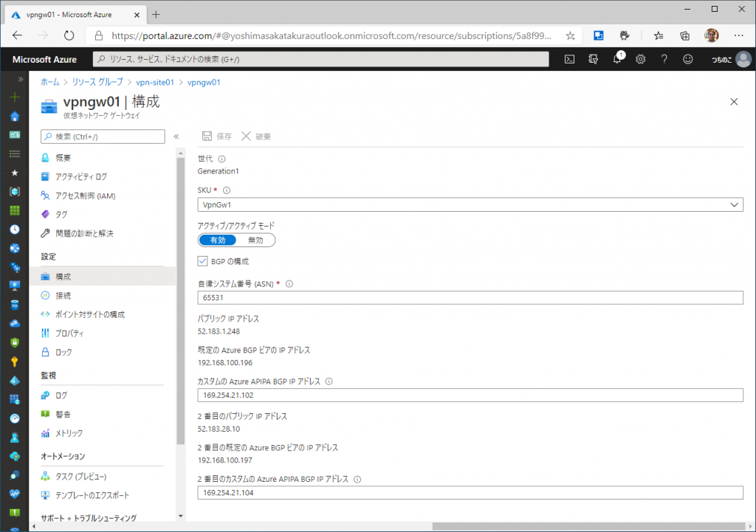Screen dimensions: 756x532
Task: Go back with the browser back arrow
Action: (x=18, y=35)
